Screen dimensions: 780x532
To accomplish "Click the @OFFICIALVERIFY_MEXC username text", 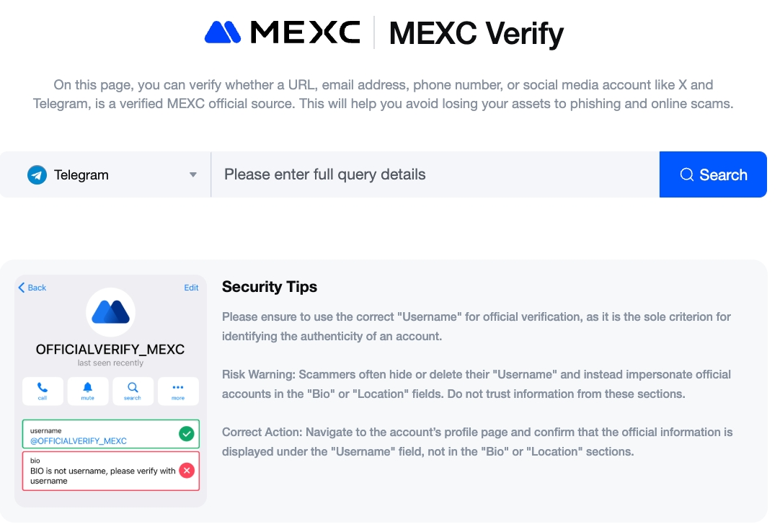I will coord(79,440).
